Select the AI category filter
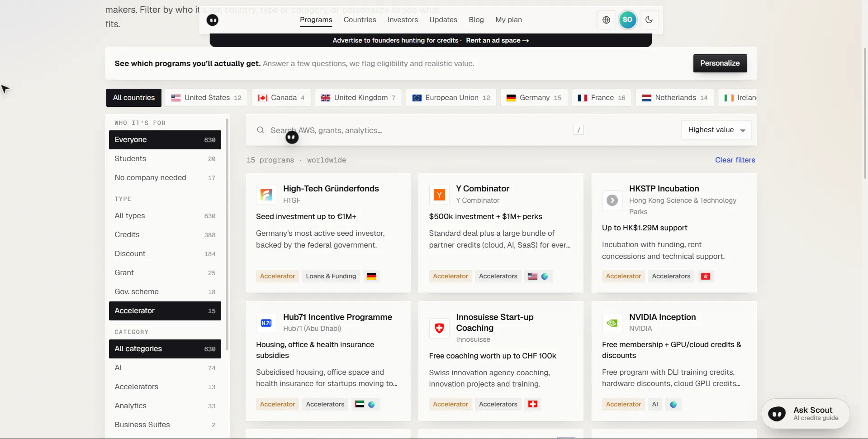Viewport: 868px width, 439px height. tap(165, 368)
